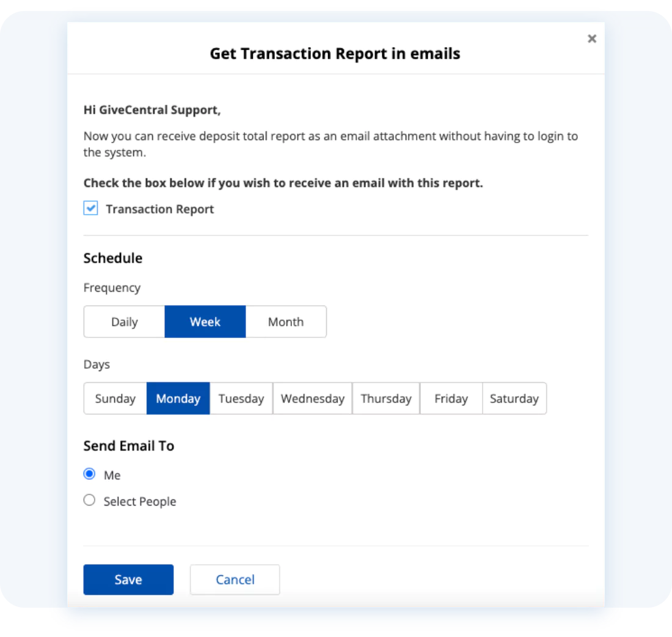Save the email report schedule
Screen dimensions: 672x637
(128, 580)
